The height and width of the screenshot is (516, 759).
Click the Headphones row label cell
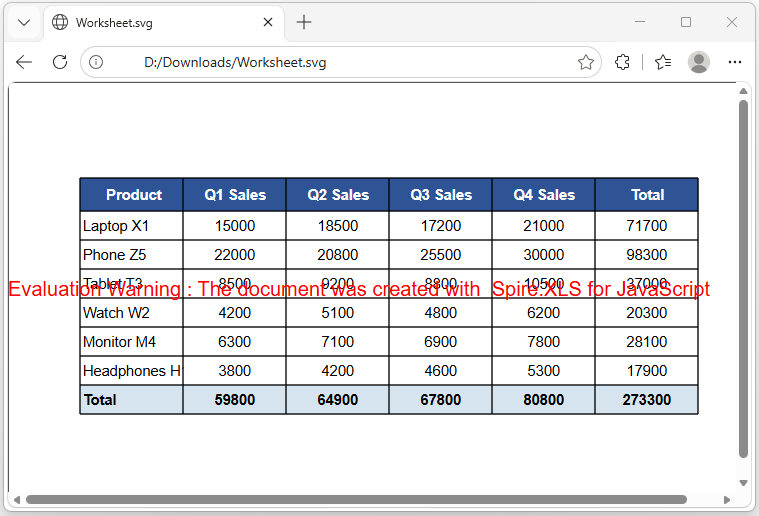pos(132,371)
